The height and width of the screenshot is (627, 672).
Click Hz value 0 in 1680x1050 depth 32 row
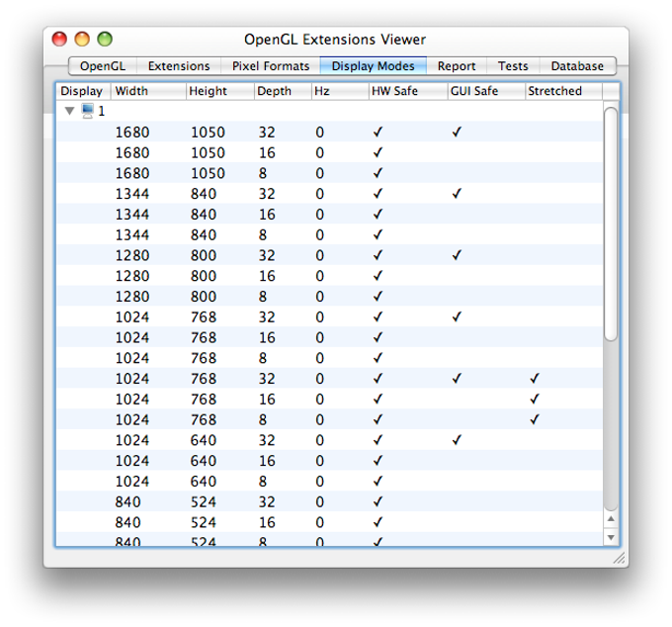[x=320, y=133]
